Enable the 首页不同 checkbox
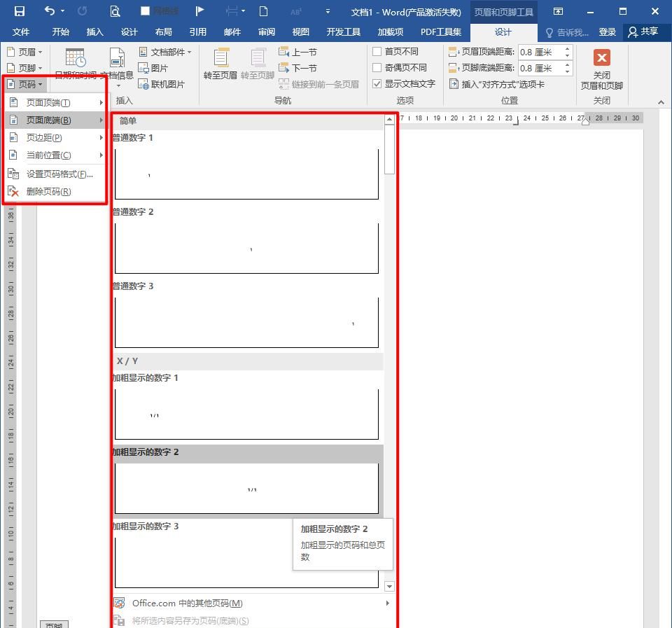Viewport: 672px width, 628px height. [377, 51]
